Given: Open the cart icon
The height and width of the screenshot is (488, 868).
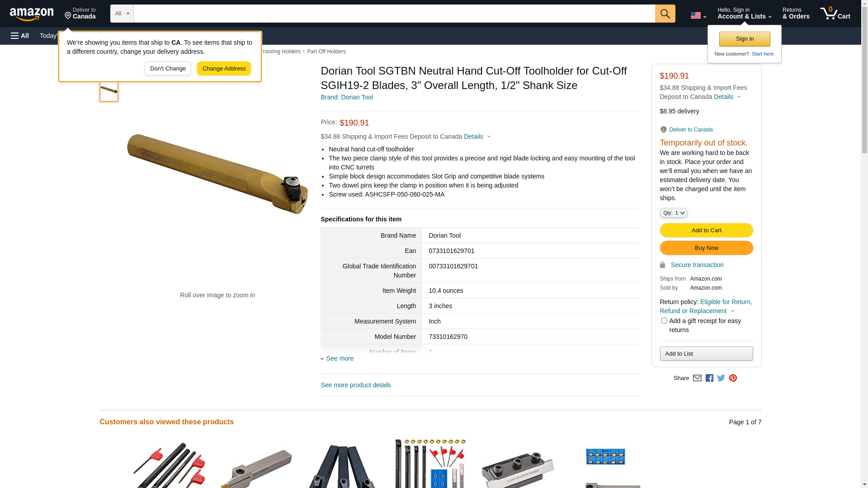Looking at the screenshot, I should coord(835,14).
